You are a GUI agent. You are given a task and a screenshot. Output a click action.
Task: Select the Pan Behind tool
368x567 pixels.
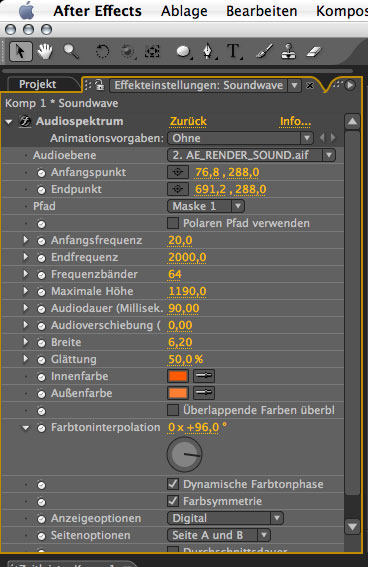click(x=152, y=51)
